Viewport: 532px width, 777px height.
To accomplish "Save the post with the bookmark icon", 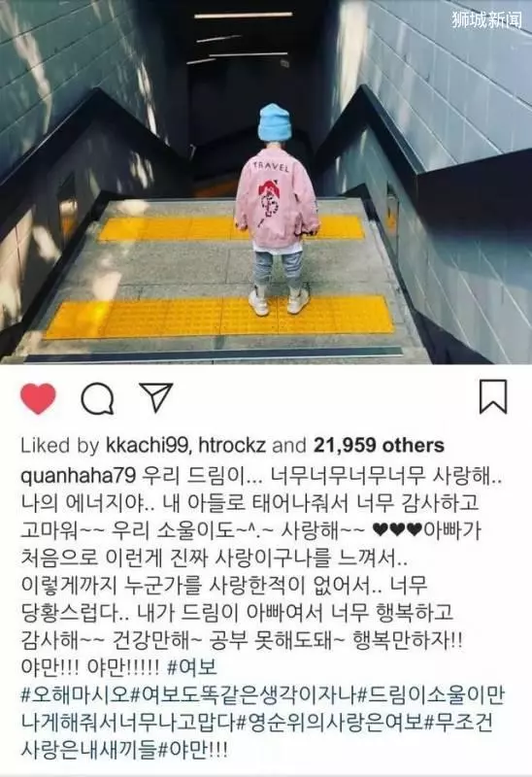I will [493, 396].
